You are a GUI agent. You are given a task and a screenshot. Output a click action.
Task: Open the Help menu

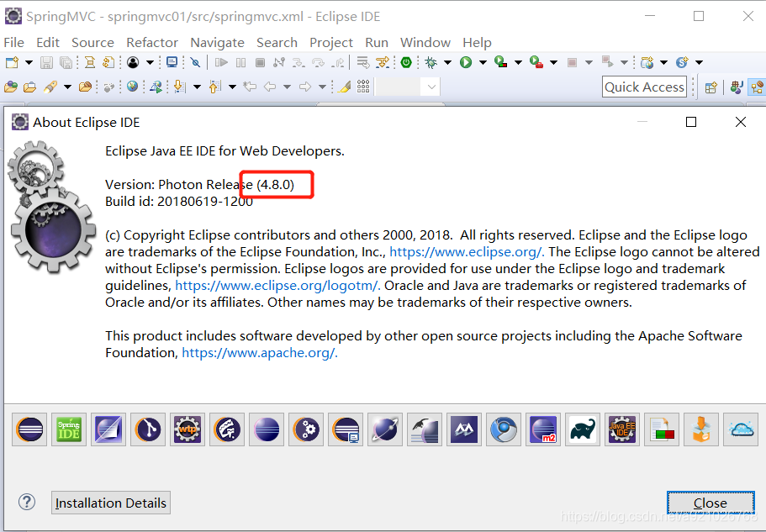[478, 43]
